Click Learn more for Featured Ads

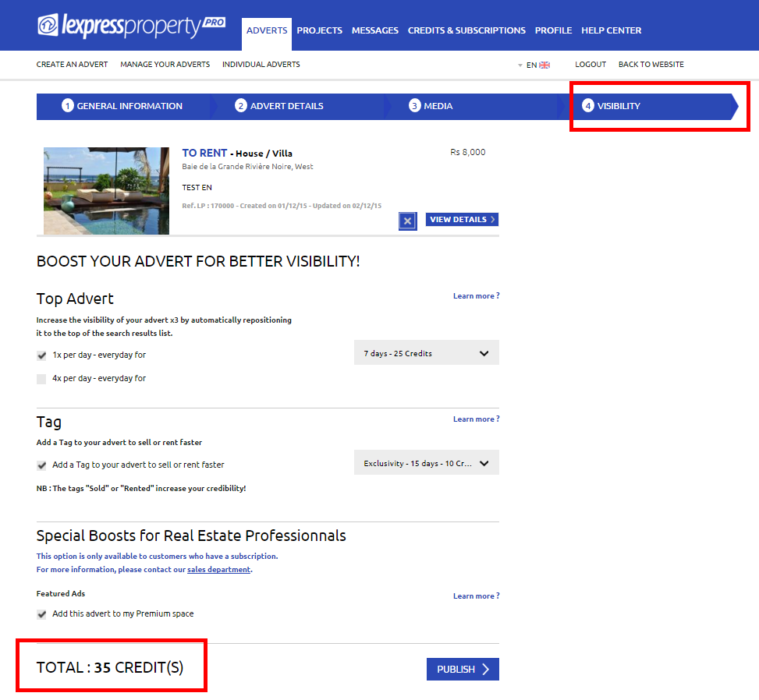pos(477,596)
